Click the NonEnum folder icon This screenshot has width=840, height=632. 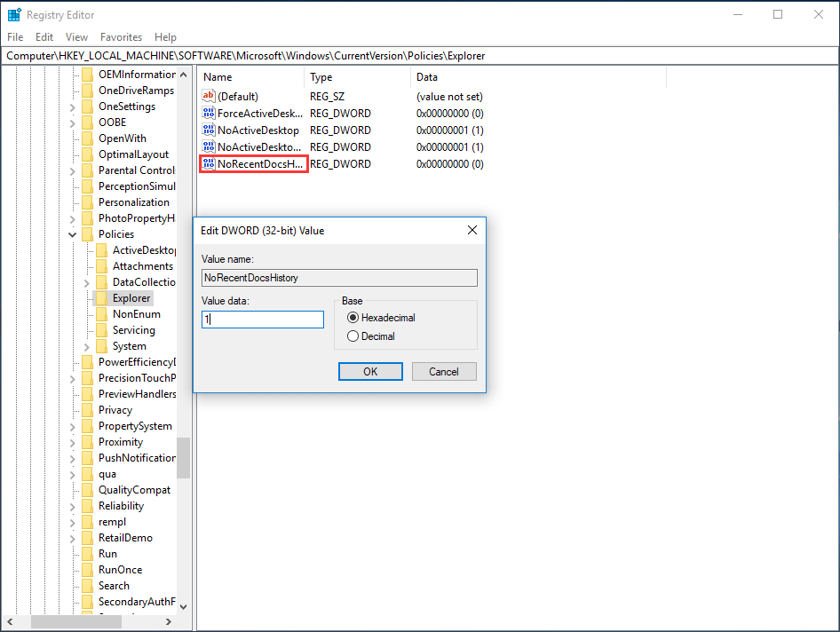[101, 314]
